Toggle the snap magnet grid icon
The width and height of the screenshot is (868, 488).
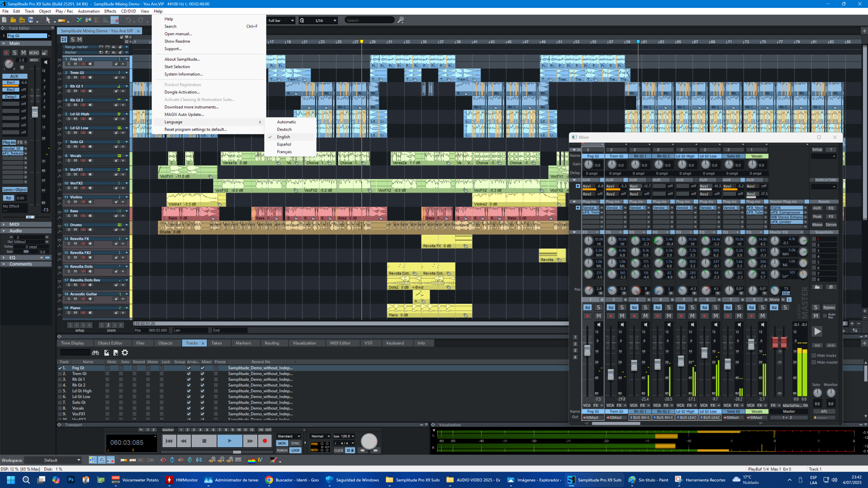(x=115, y=20)
